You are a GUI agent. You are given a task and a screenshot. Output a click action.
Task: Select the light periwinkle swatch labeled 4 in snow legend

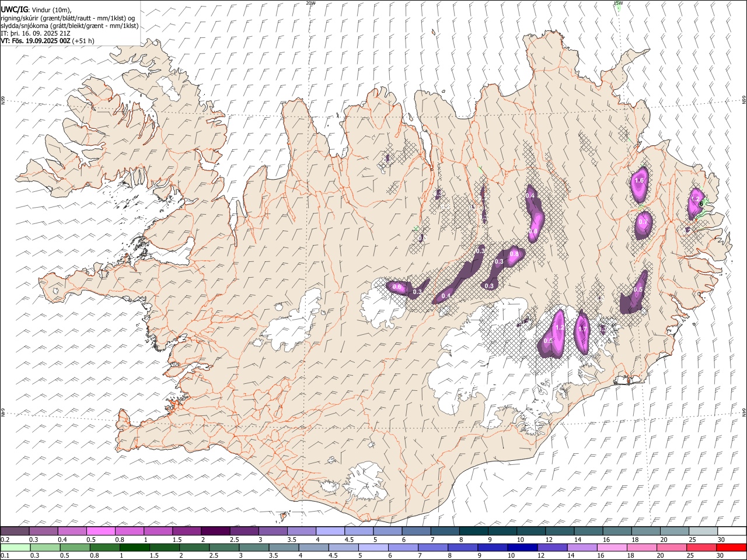330,531
